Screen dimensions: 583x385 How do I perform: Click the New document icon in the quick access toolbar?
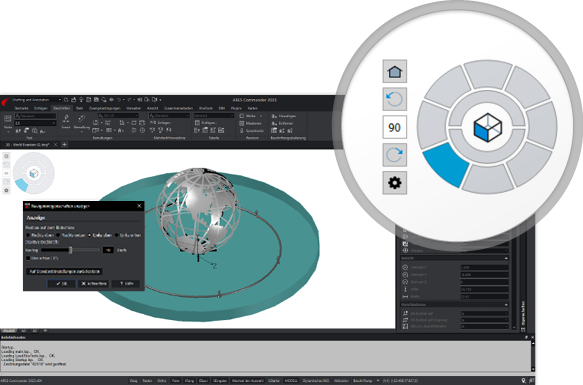[66, 100]
